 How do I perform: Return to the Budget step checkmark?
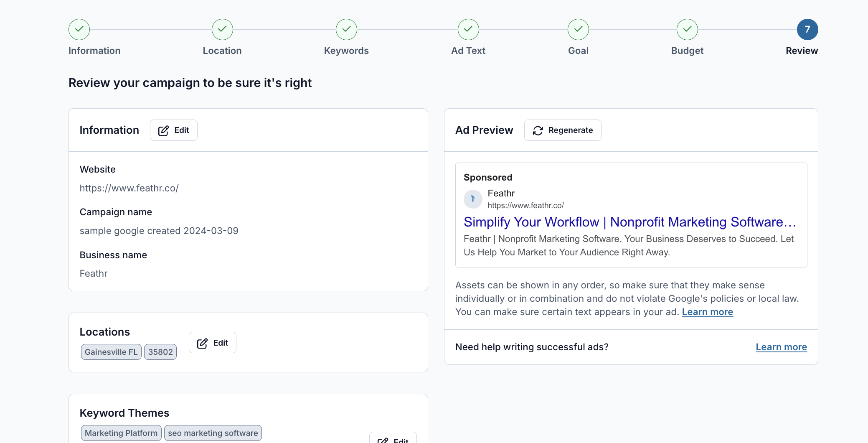[x=687, y=29]
